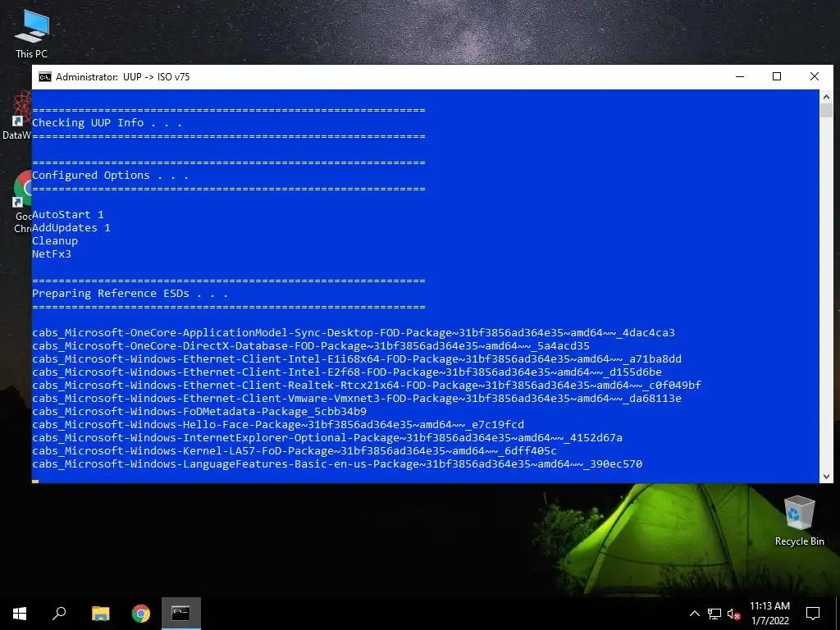This screenshot has height=630, width=840.
Task: Click the Hello-Face-Package line
Action: [x=278, y=425]
